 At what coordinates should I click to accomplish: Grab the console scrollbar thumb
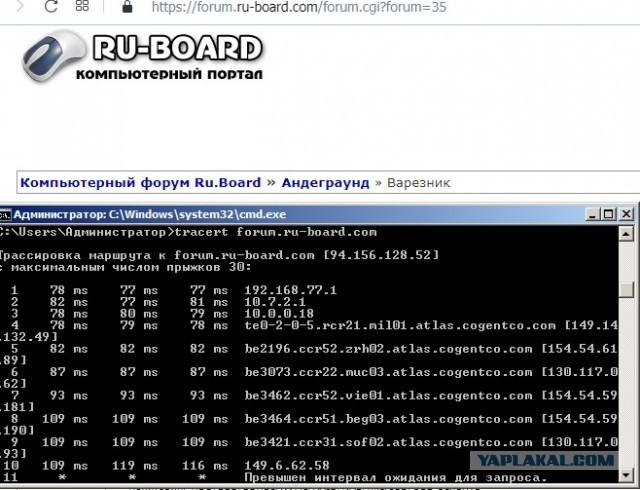coord(626,289)
